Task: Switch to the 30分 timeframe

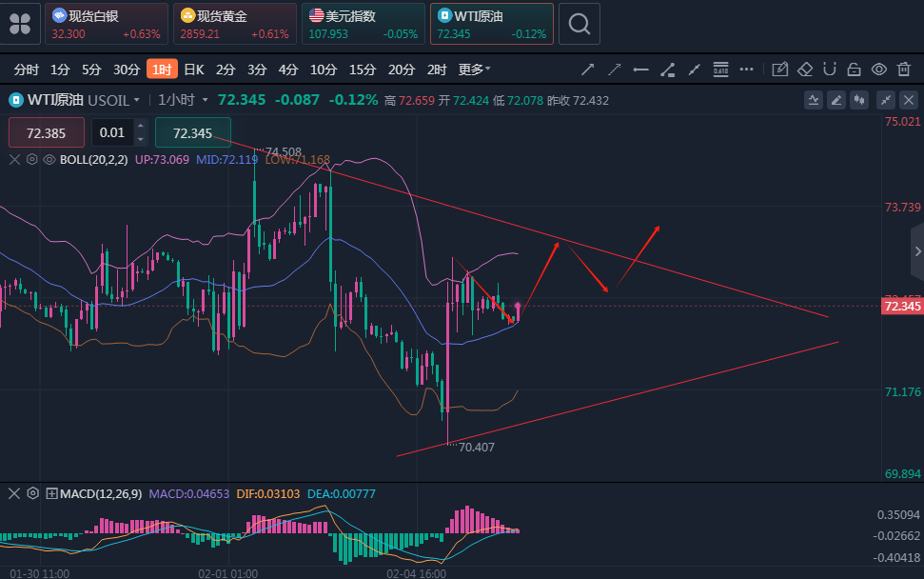Action: [127, 69]
